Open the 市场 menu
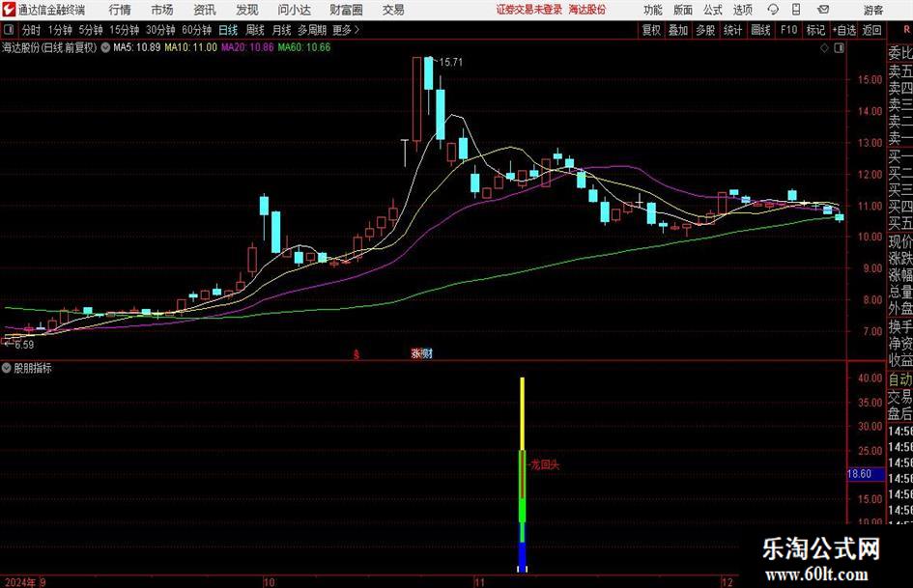This screenshot has width=913, height=588. (x=162, y=10)
